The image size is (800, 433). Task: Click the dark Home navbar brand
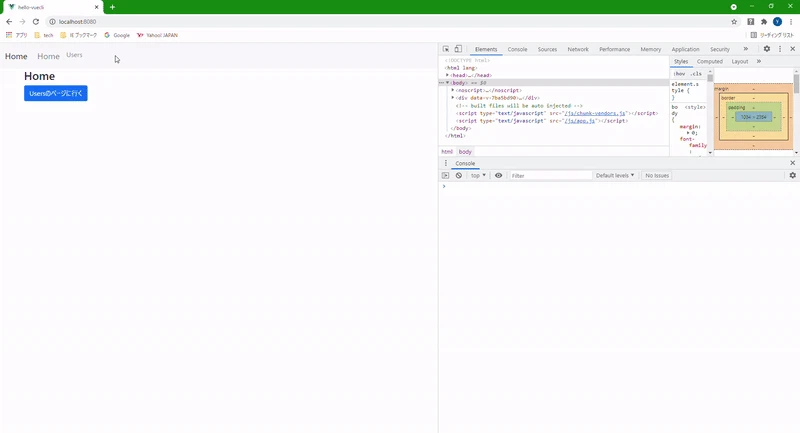(16, 56)
